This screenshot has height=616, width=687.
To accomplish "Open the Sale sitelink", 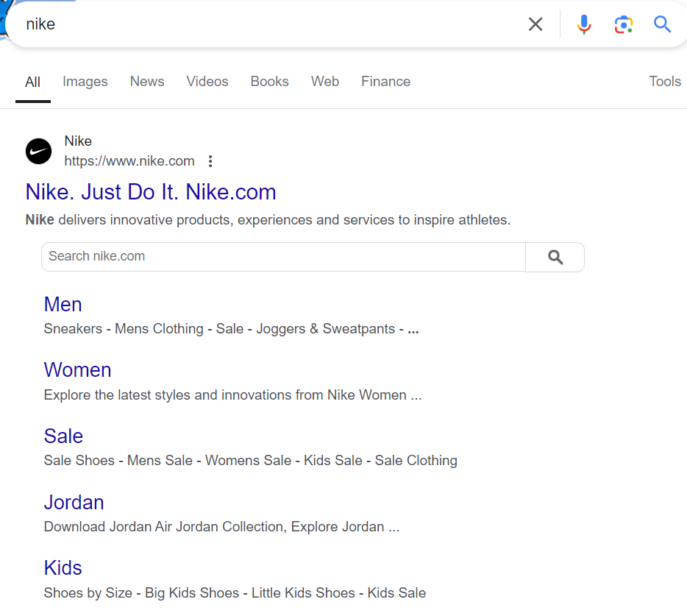I will pos(63,436).
